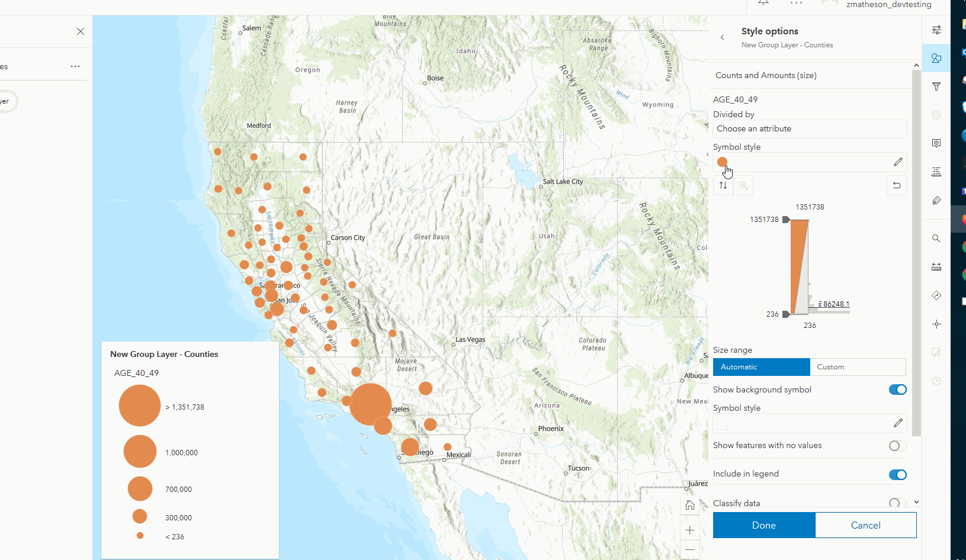Open the Measurement ruler tool icon
Viewport: 966px width, 560px height.
[936, 267]
